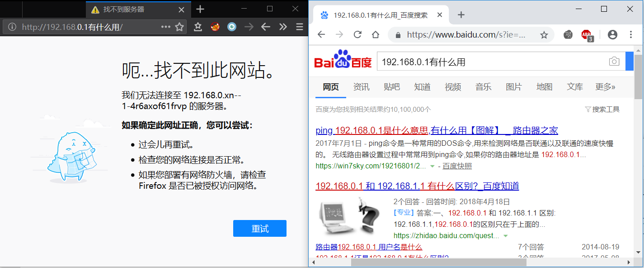The width and height of the screenshot is (644, 268).
Task: Click the Firefox bookmarks toolbar tray icon
Action: (198, 27)
